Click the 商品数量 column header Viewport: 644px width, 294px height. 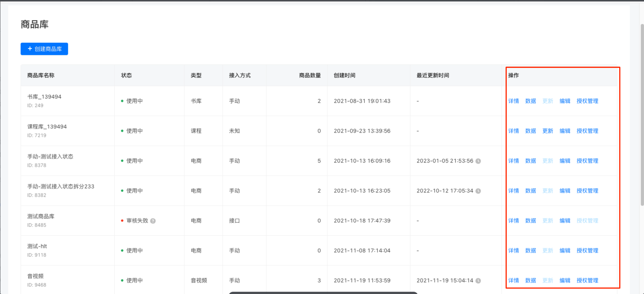pos(310,76)
